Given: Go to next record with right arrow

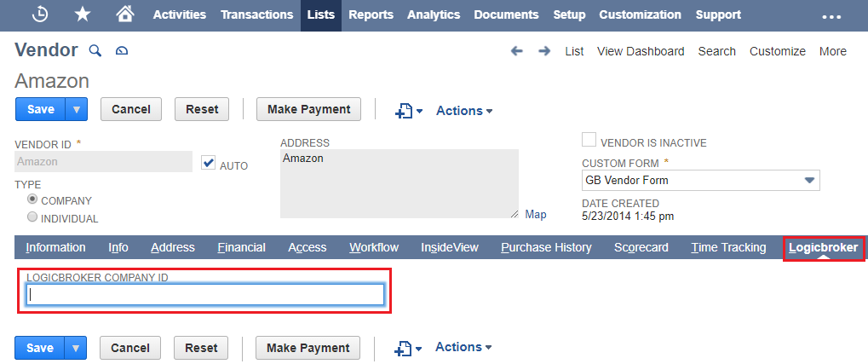Looking at the screenshot, I should point(544,51).
